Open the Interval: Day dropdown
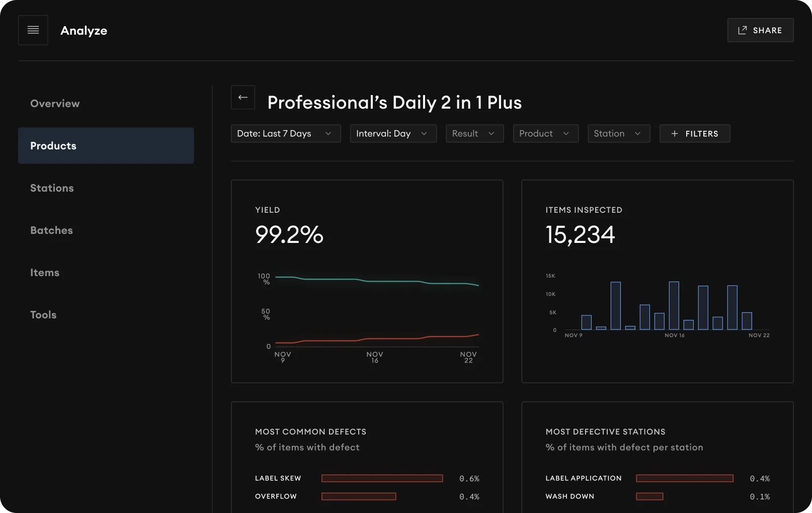Screen dimensions: 812x513 pyautogui.click(x=393, y=134)
